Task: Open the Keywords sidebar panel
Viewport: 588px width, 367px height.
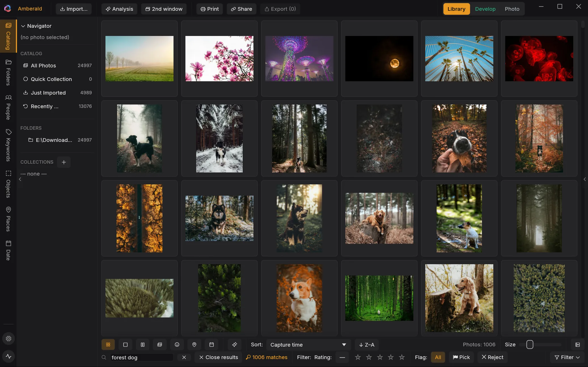Action: pos(9,145)
